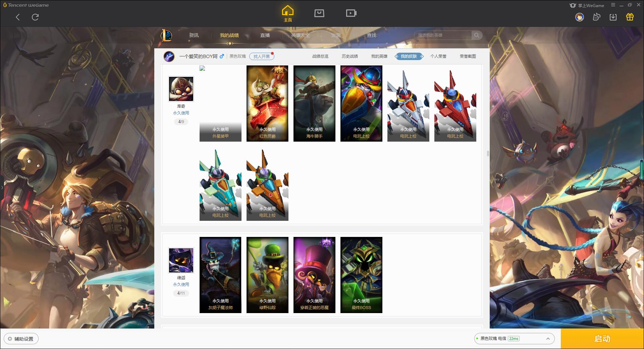Select the 我的皮肤 sub-tab

409,56
